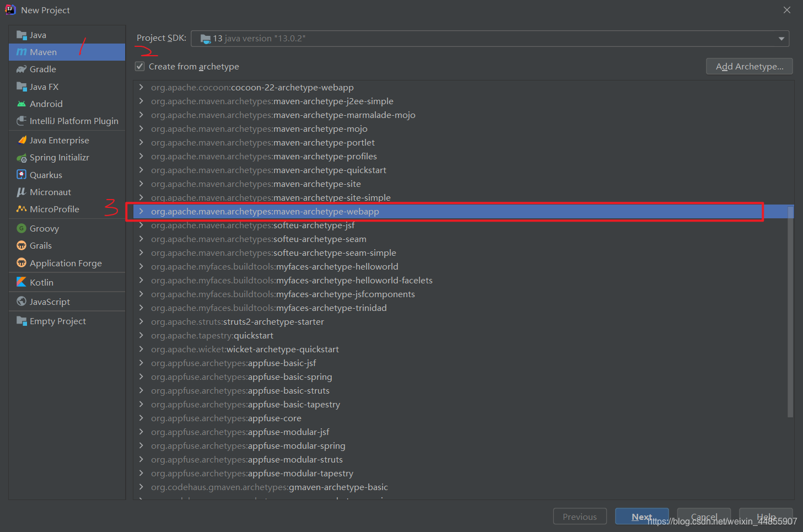This screenshot has height=532, width=803.
Task: Expand struts2-archetype-starter chevron
Action: (141, 321)
